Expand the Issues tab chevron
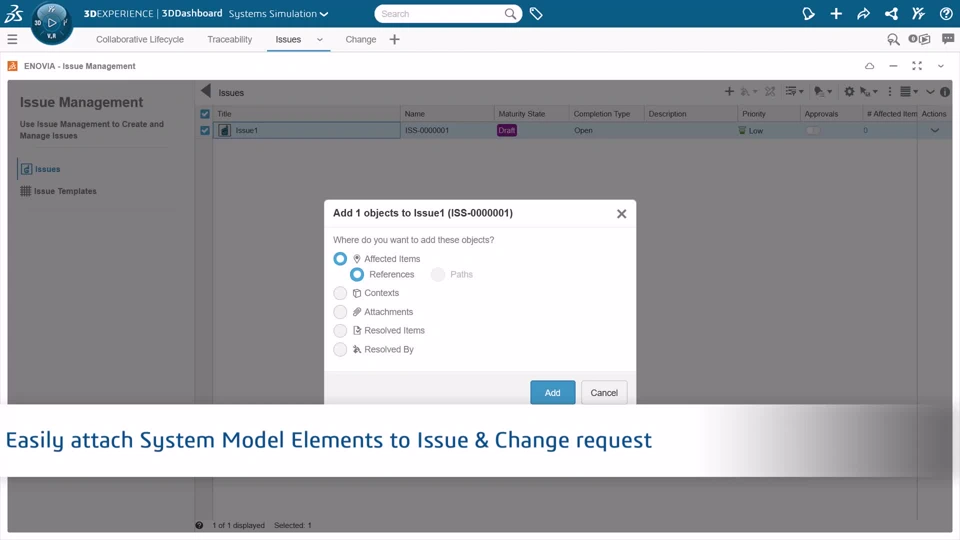 320,39
